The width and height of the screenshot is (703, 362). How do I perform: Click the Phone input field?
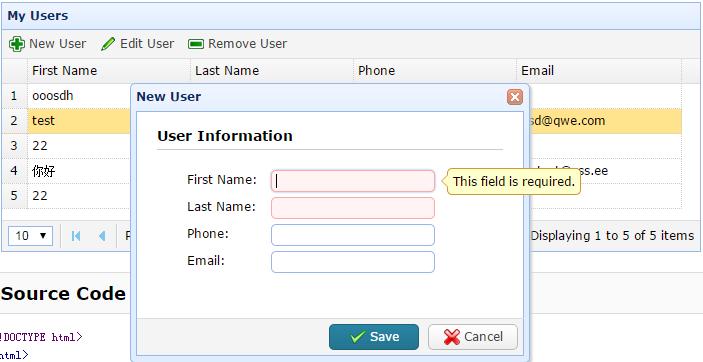coord(353,235)
